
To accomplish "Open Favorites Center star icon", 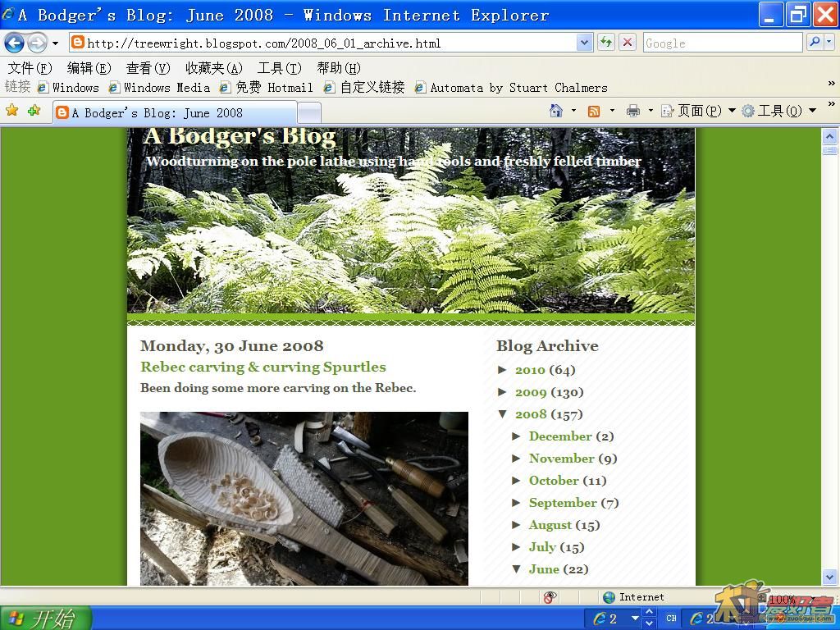I will pyautogui.click(x=12, y=111).
